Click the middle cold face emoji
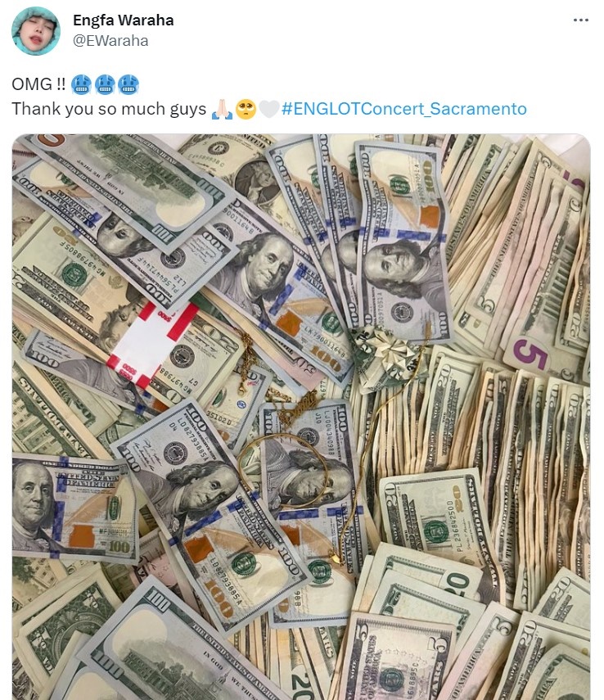 105,84
